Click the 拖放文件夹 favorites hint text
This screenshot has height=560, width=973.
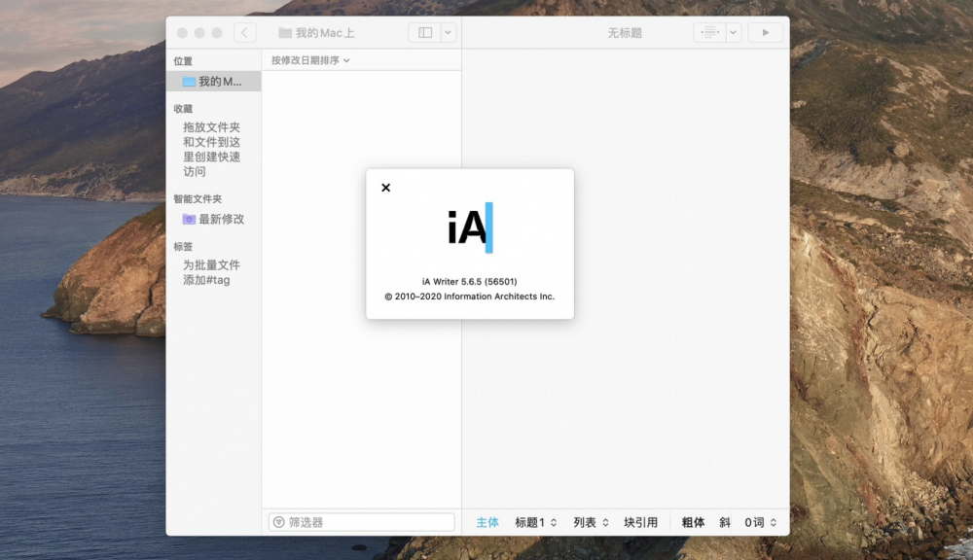[x=211, y=149]
